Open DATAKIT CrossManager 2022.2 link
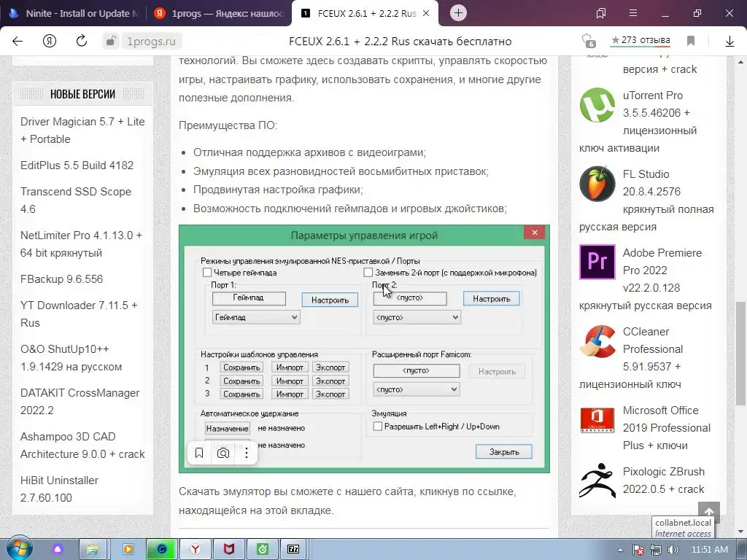The height and width of the screenshot is (560, 747). pos(80,402)
